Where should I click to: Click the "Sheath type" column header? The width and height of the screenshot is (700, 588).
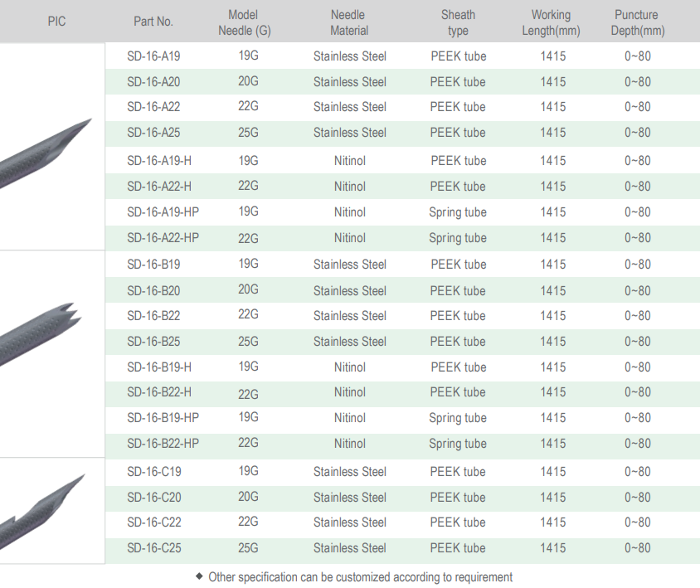(x=458, y=22)
